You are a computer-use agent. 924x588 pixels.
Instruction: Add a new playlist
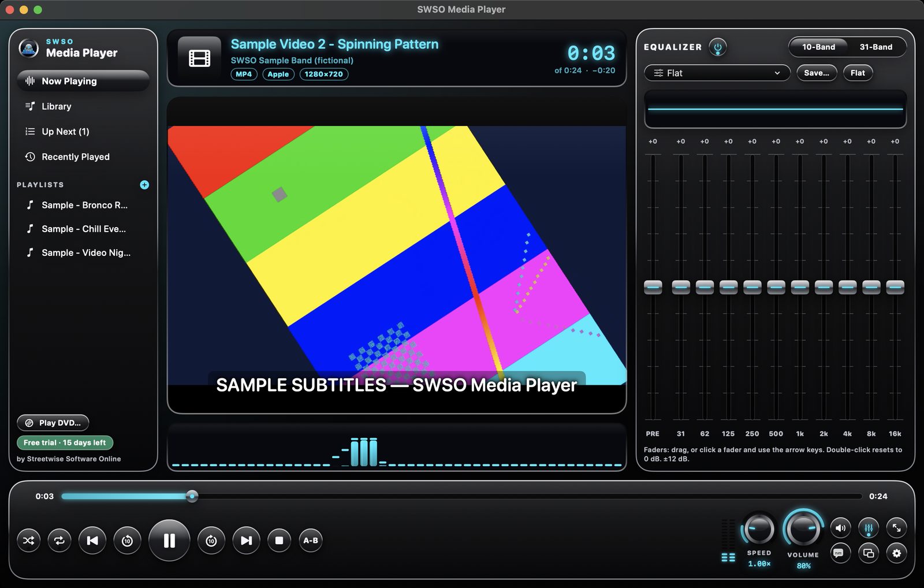144,185
